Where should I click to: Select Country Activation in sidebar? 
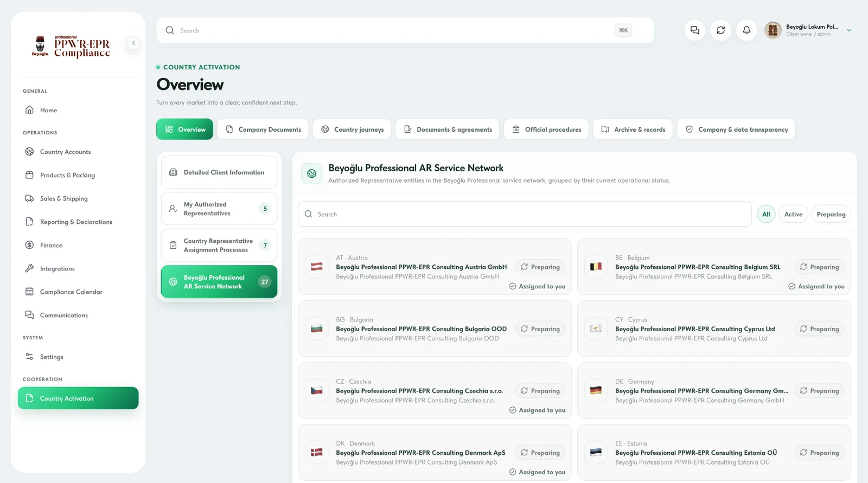point(78,398)
